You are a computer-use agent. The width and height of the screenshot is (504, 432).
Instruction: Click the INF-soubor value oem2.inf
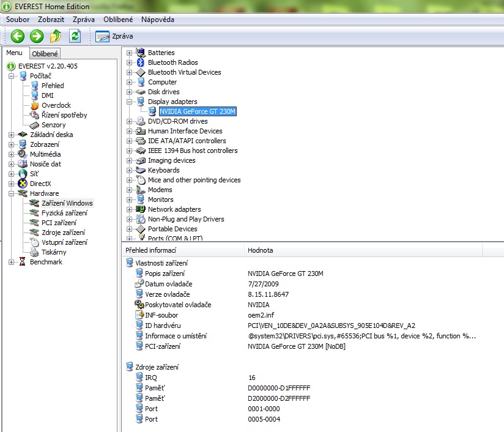tap(261, 315)
